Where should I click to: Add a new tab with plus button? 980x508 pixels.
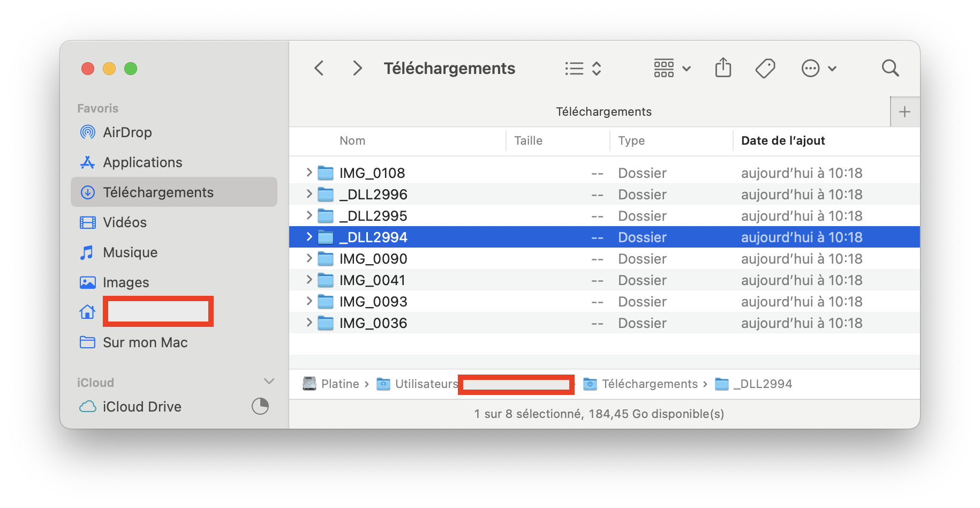pos(904,111)
